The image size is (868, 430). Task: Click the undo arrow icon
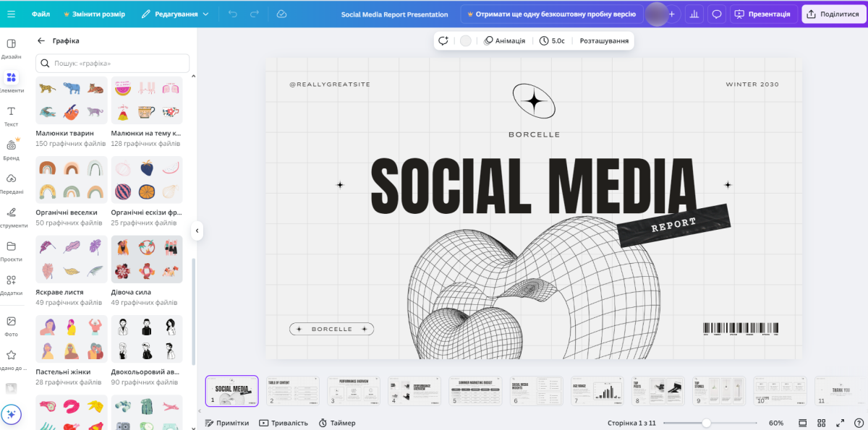(232, 14)
